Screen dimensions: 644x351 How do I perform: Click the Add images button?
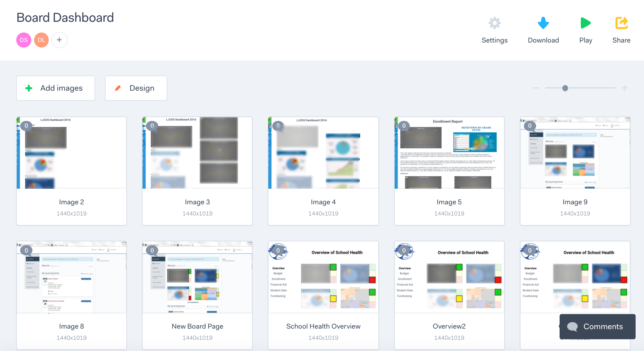(56, 88)
